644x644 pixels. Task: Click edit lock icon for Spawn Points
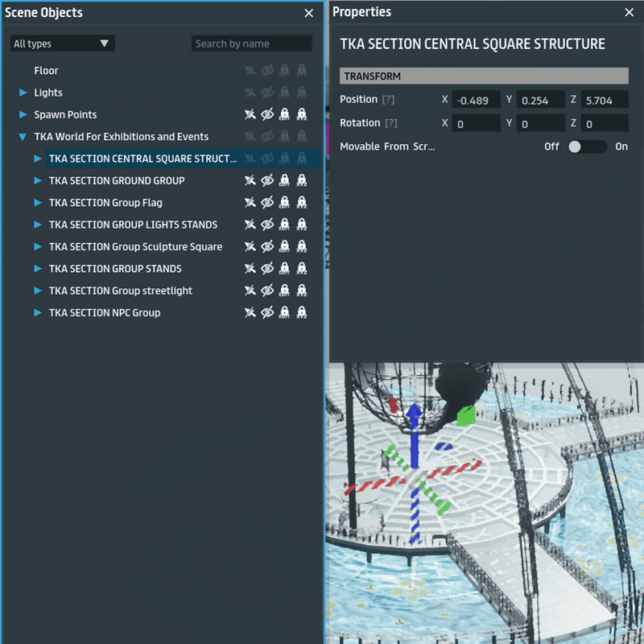pos(284,115)
